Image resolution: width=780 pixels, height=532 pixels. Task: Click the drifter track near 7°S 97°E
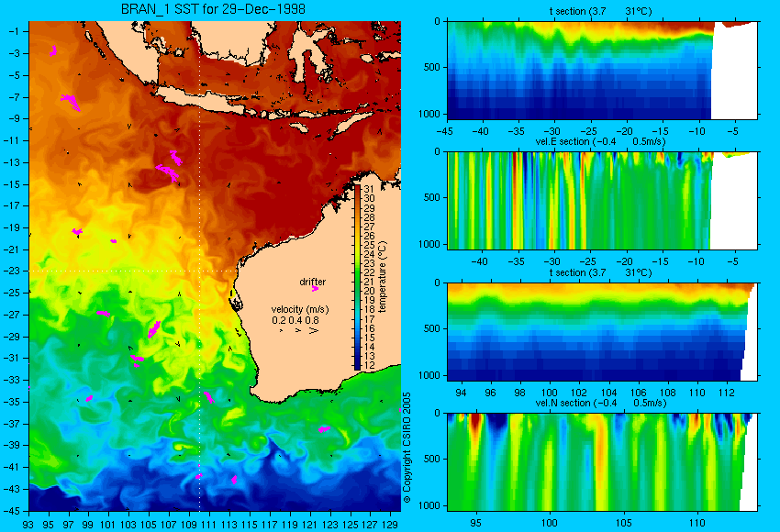70,102
